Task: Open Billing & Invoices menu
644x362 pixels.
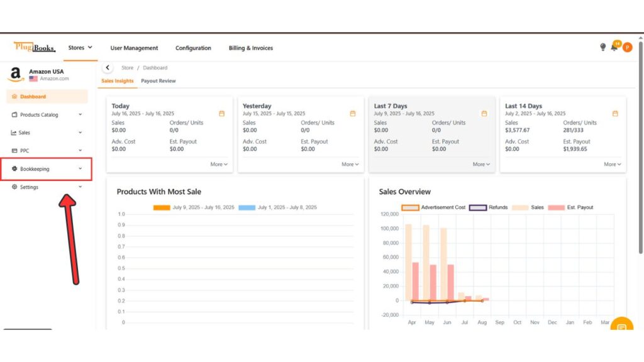Action: (250, 48)
